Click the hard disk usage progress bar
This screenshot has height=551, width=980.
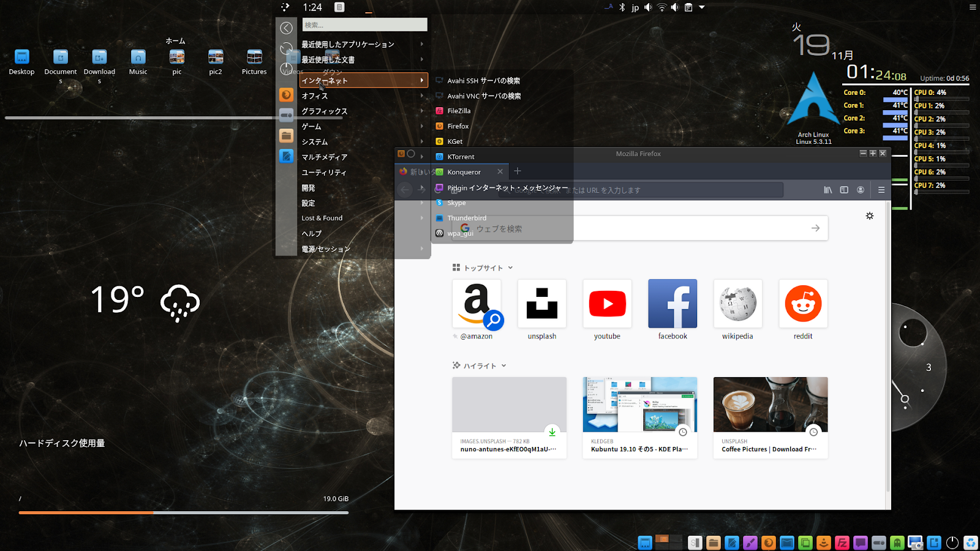pos(184,513)
